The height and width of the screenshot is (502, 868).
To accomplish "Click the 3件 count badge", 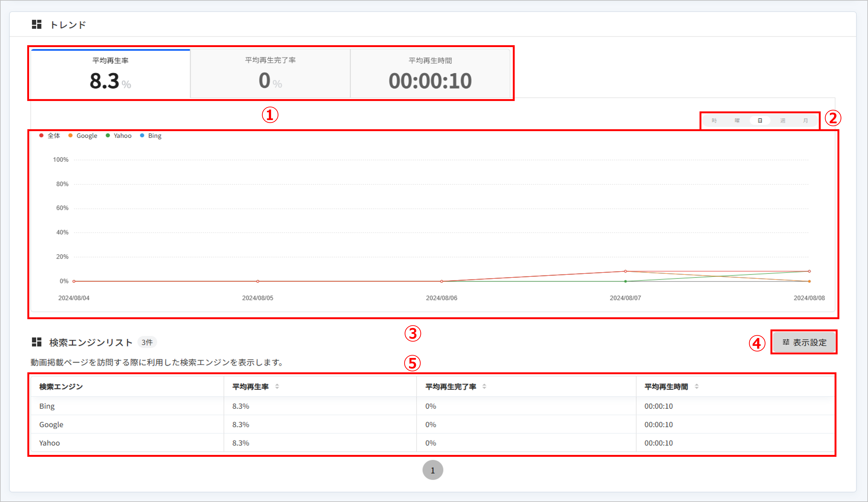I will point(147,342).
